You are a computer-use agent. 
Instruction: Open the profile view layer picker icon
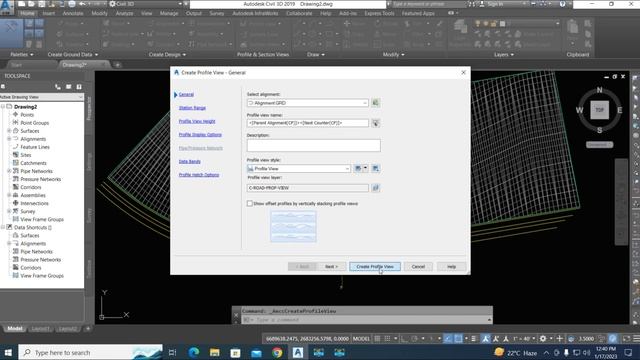(x=376, y=188)
